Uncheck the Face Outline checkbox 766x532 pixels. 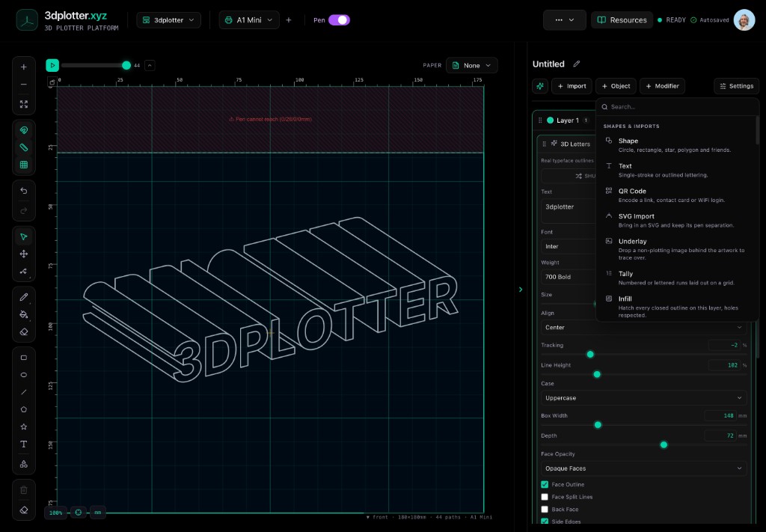[x=545, y=485]
